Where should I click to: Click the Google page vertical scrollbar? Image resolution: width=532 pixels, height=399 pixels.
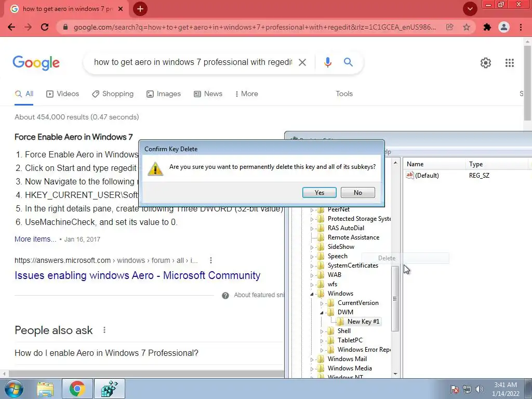(x=527, y=83)
